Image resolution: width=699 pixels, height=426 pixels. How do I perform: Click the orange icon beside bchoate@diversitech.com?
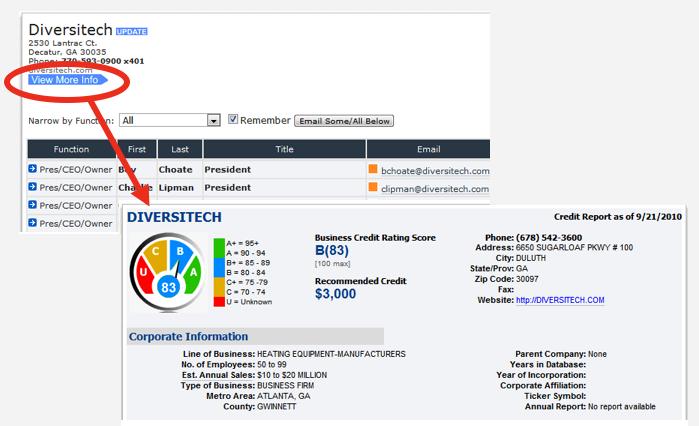(373, 169)
